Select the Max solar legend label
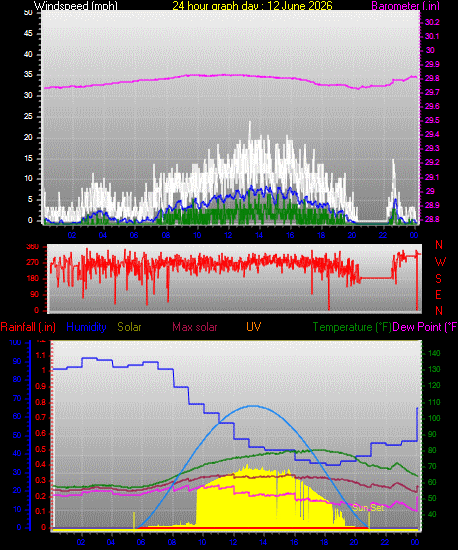The height and width of the screenshot is (550, 458). [x=195, y=327]
